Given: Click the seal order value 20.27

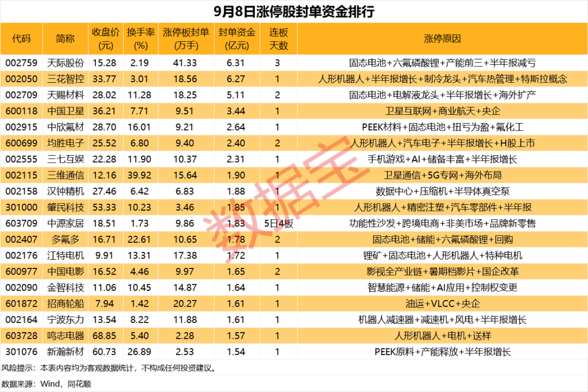Looking at the screenshot, I should click(185, 303).
